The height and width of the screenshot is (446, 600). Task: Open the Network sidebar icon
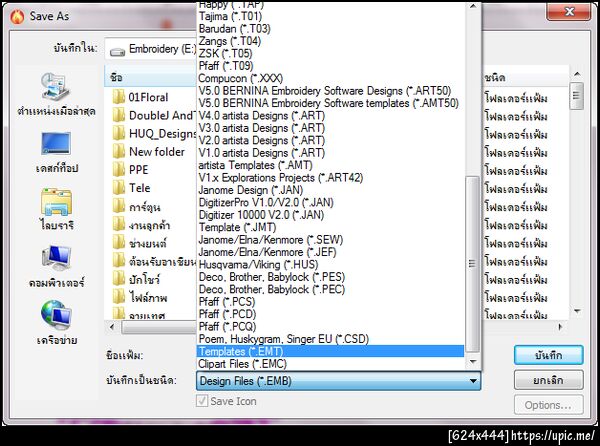coord(56,315)
